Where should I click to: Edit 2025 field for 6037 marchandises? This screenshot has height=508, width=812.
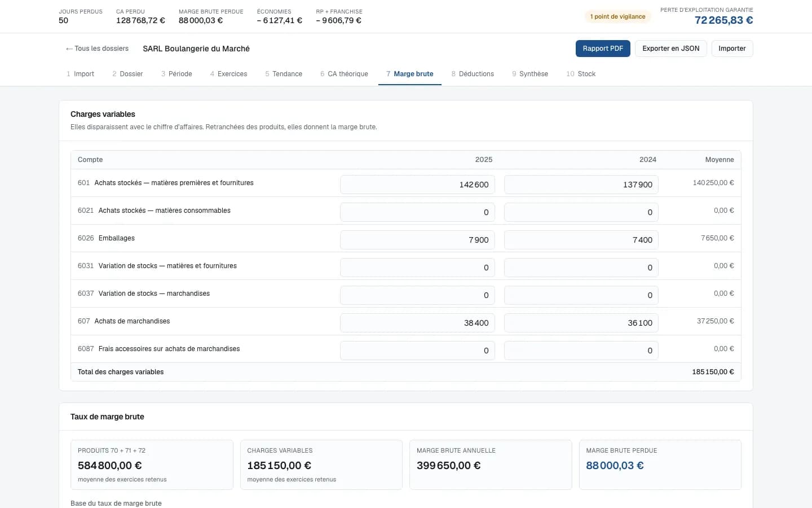click(417, 295)
